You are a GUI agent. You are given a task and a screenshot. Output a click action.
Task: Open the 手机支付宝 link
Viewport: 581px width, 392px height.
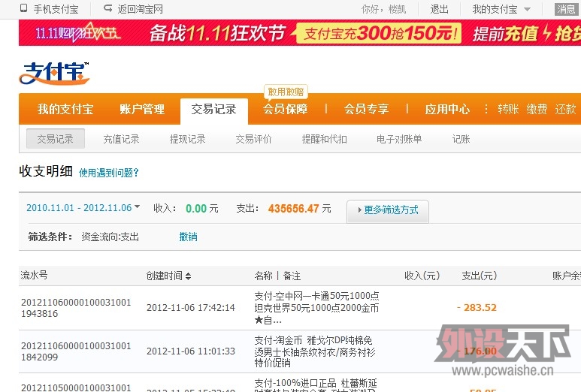click(x=56, y=9)
